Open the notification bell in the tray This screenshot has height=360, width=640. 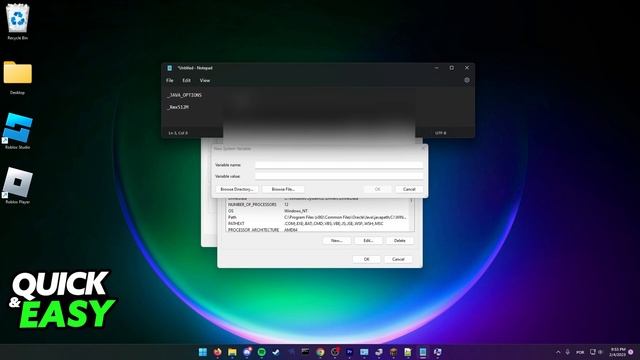point(631,352)
